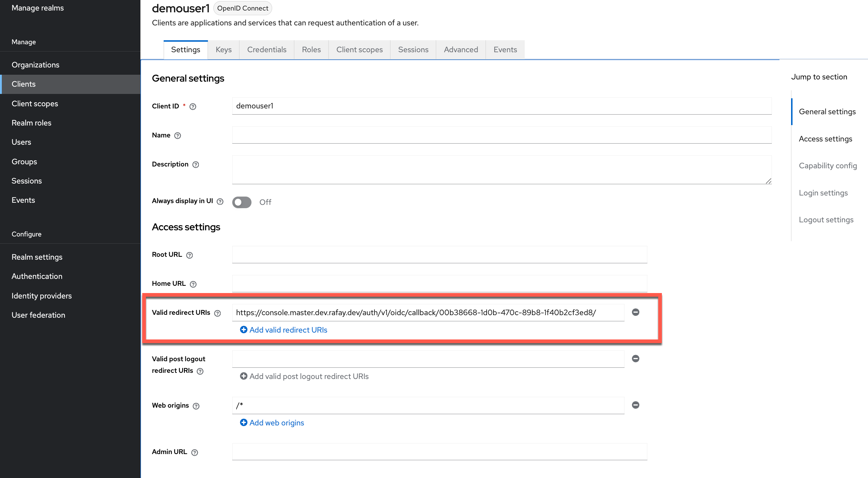Go to Realm settings in sidebar

pyautogui.click(x=37, y=257)
